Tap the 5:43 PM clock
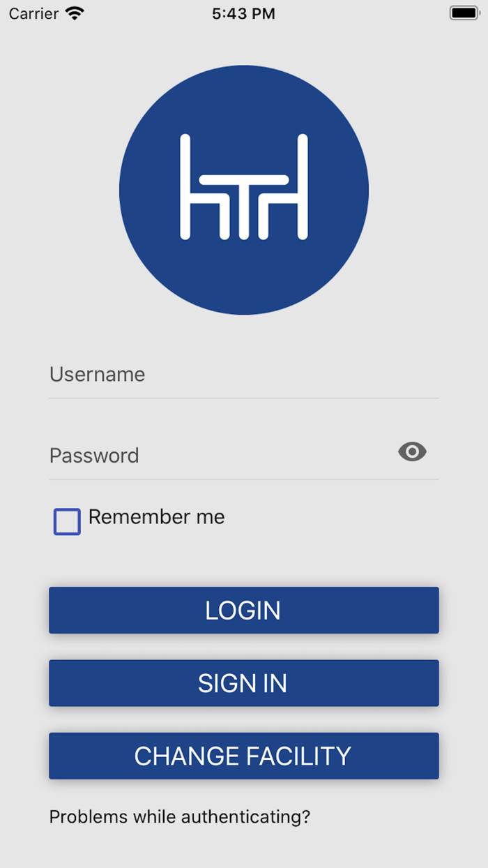Viewport: 488px width, 868px height. [x=243, y=13]
